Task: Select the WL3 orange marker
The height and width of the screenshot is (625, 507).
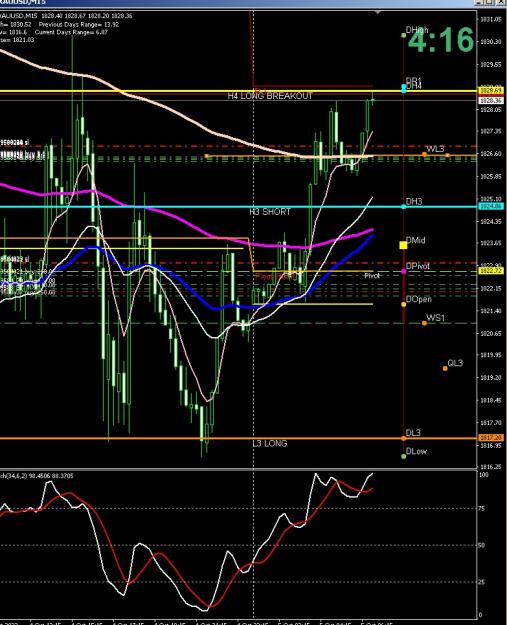Action: (x=424, y=154)
